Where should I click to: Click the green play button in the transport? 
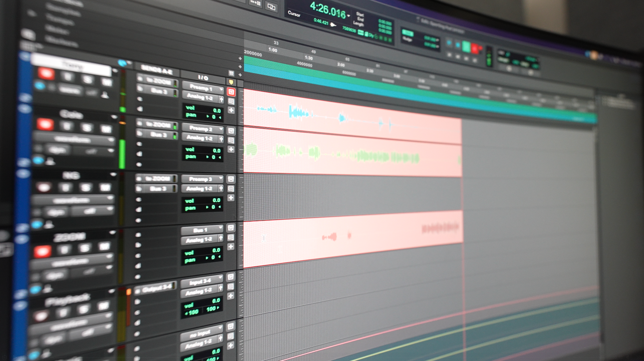pos(466,47)
